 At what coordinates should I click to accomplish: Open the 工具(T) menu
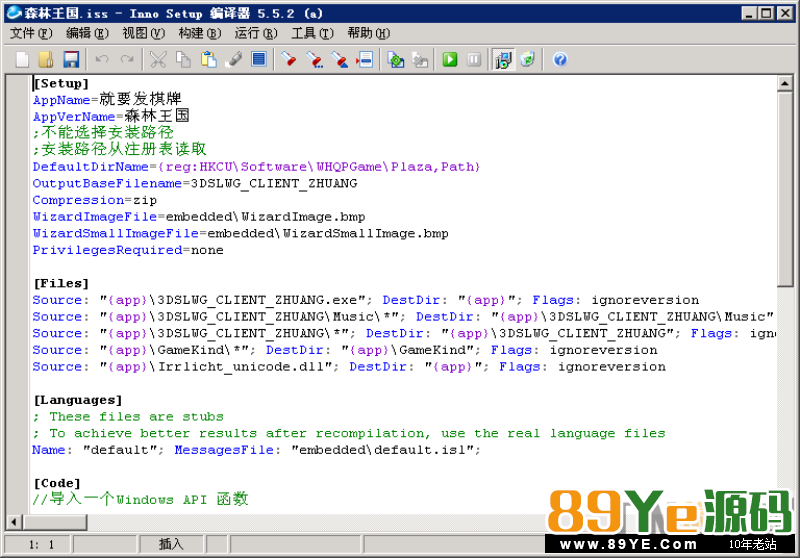pyautogui.click(x=312, y=33)
